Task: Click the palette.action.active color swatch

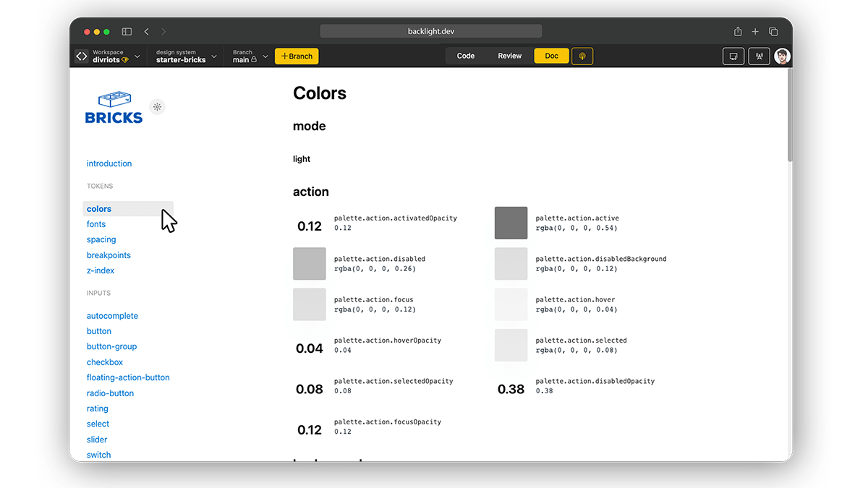Action: click(511, 223)
